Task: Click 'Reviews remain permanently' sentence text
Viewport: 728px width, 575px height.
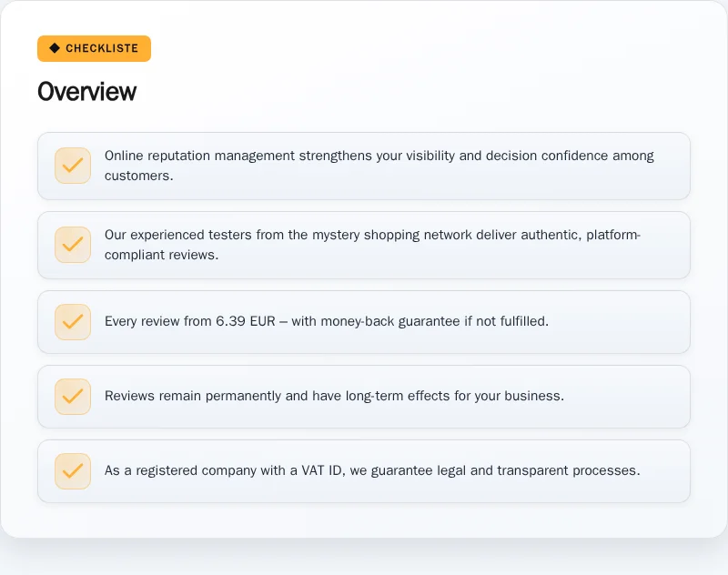Action: (334, 396)
